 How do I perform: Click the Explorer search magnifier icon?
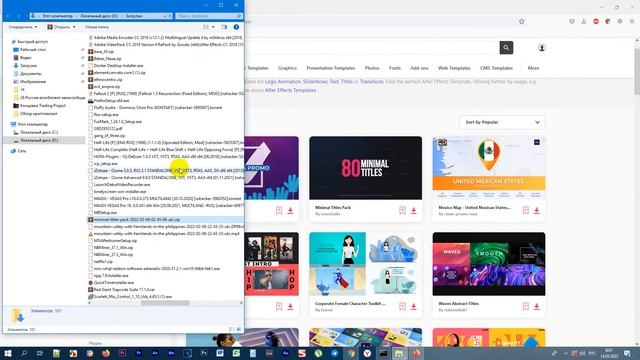(x=239, y=16)
